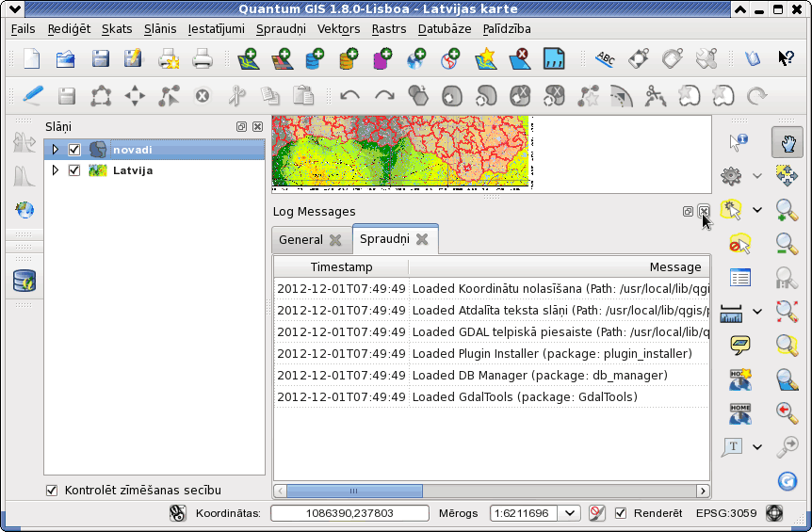Open the Vektors menu
Screen dimensions: 812x532
[x=339, y=29]
